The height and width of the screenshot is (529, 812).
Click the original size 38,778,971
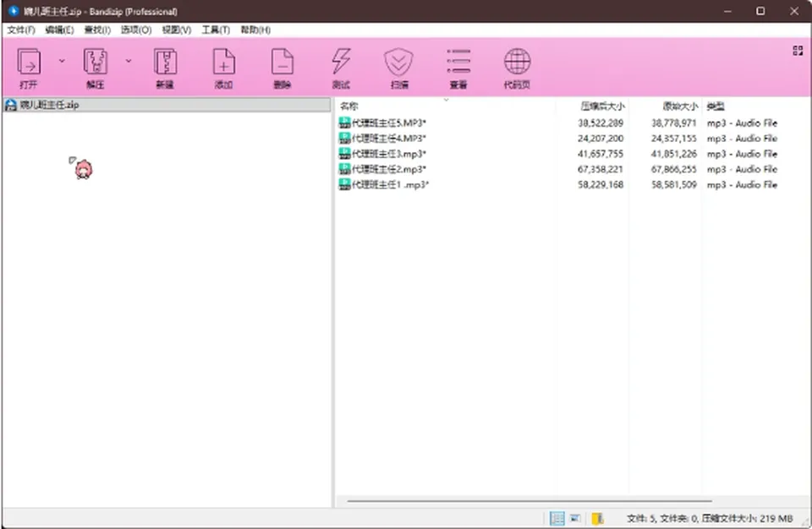pyautogui.click(x=674, y=123)
